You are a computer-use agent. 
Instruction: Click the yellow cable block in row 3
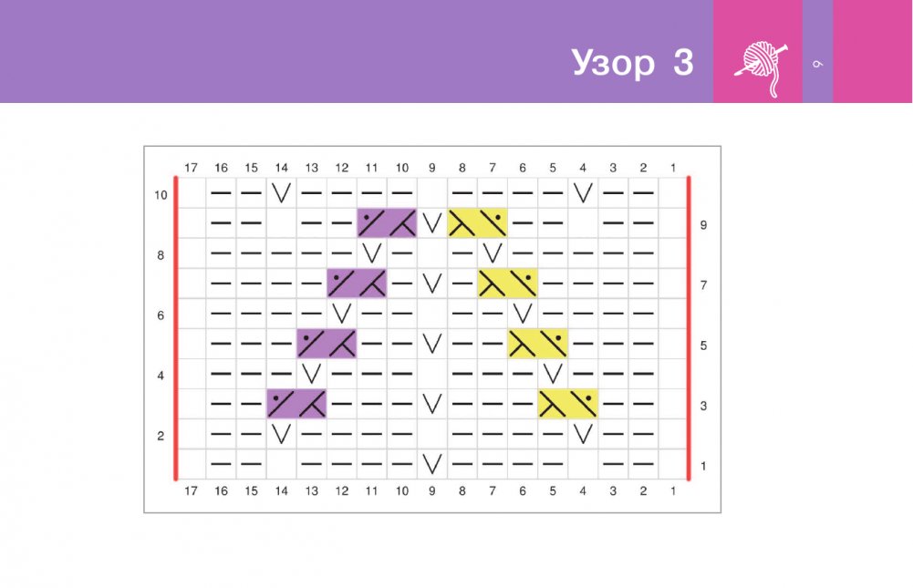tap(567, 404)
